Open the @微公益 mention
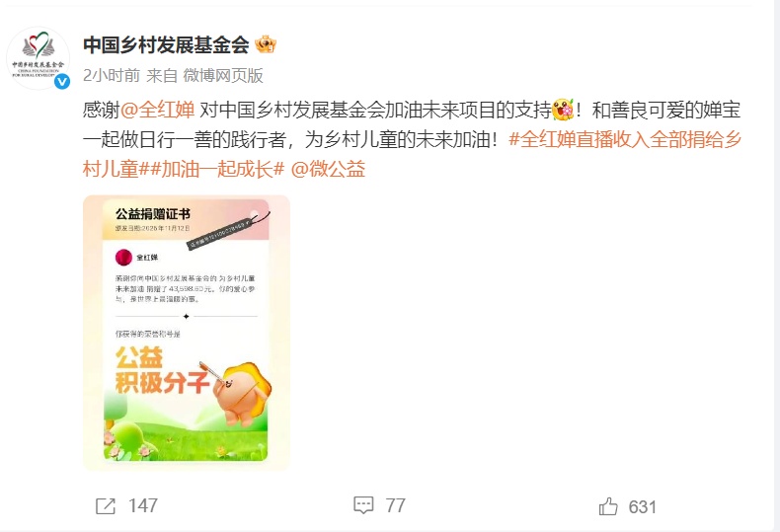Screen dimensions: 780x532 [x=328, y=169]
